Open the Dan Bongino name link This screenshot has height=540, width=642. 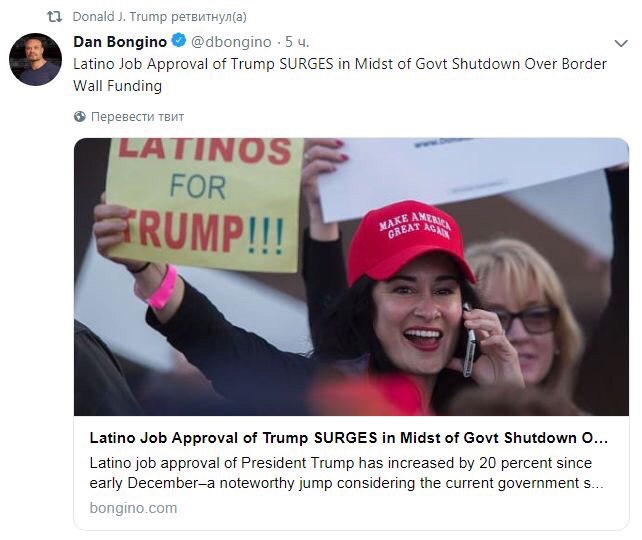click(120, 42)
